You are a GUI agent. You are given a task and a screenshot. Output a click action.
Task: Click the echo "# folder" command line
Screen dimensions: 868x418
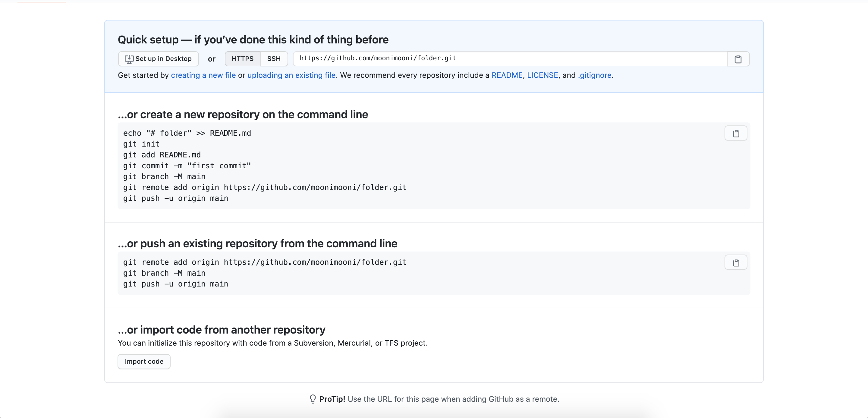[187, 133]
